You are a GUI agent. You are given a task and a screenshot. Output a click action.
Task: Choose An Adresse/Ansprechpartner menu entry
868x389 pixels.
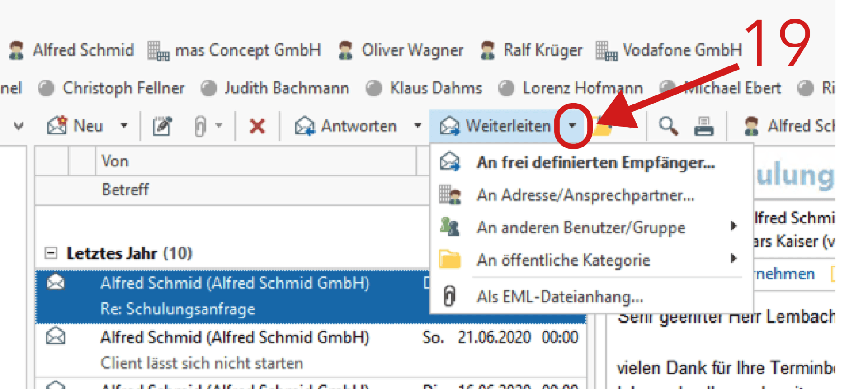(591, 195)
